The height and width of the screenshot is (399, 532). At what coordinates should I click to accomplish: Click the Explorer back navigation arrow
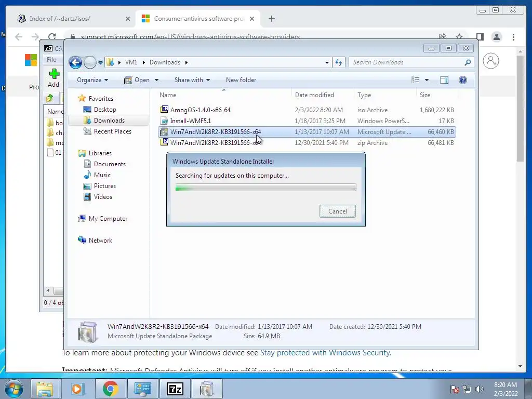point(75,62)
